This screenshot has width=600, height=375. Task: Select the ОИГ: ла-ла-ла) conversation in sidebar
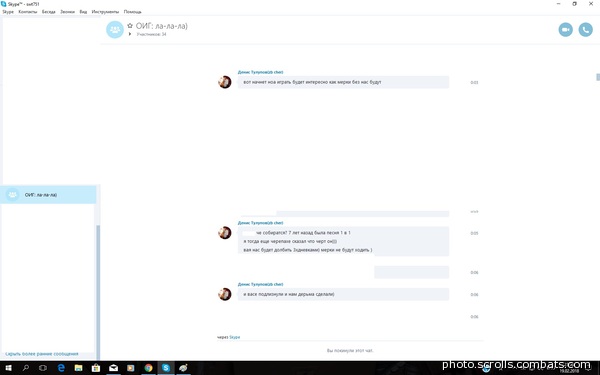pyautogui.click(x=48, y=194)
